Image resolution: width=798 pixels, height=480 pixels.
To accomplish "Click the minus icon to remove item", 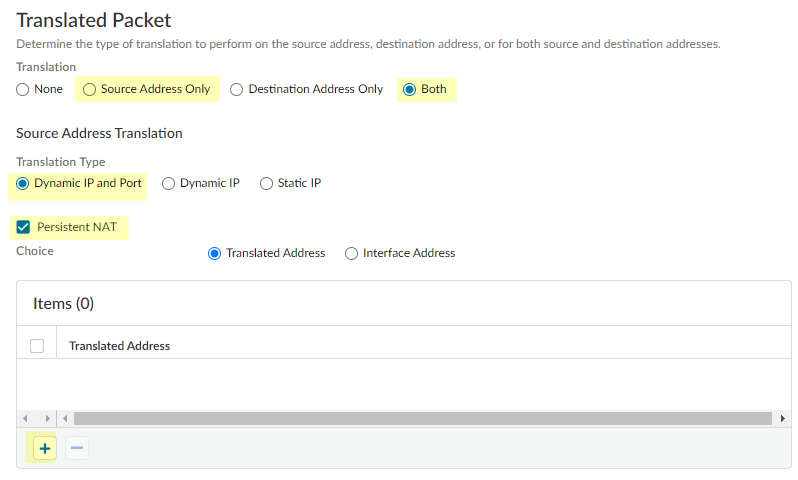I will 77,449.
